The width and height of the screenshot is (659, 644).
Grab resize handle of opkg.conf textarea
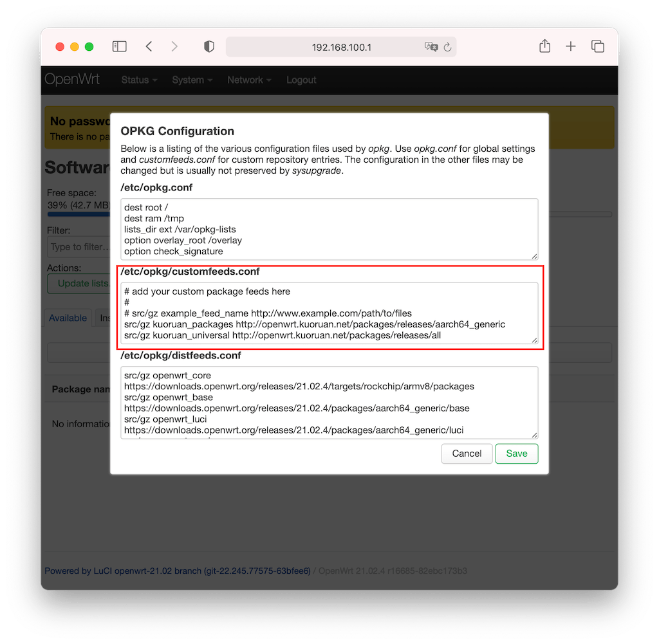click(534, 256)
